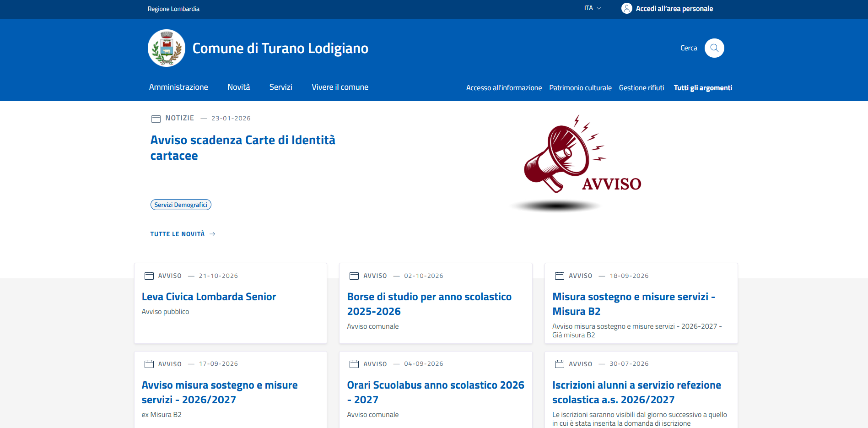View Tutti gli argomenti

pos(703,88)
